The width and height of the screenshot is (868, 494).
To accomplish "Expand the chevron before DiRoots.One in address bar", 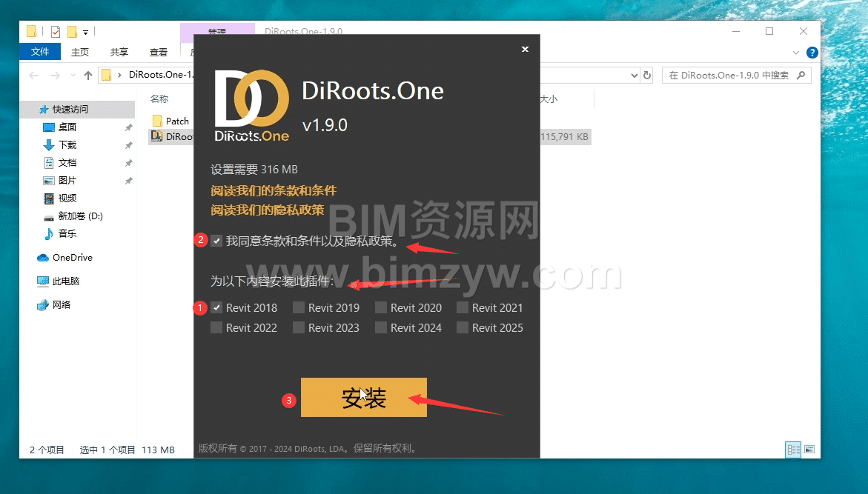I will coord(119,76).
